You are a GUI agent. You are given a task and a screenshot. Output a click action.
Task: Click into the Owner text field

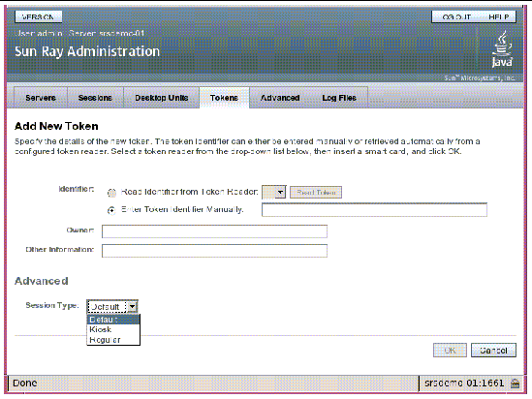coord(214,231)
